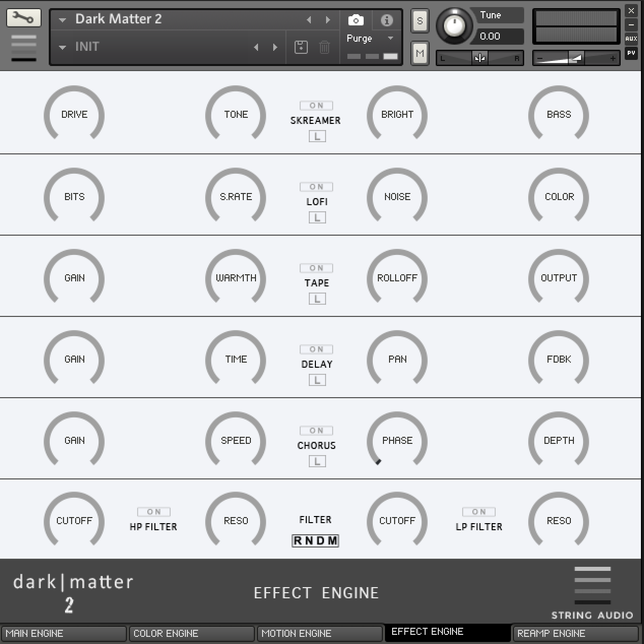This screenshot has width=644, height=644.
Task: Toggle Skreamer effect ON
Action: 316,106
